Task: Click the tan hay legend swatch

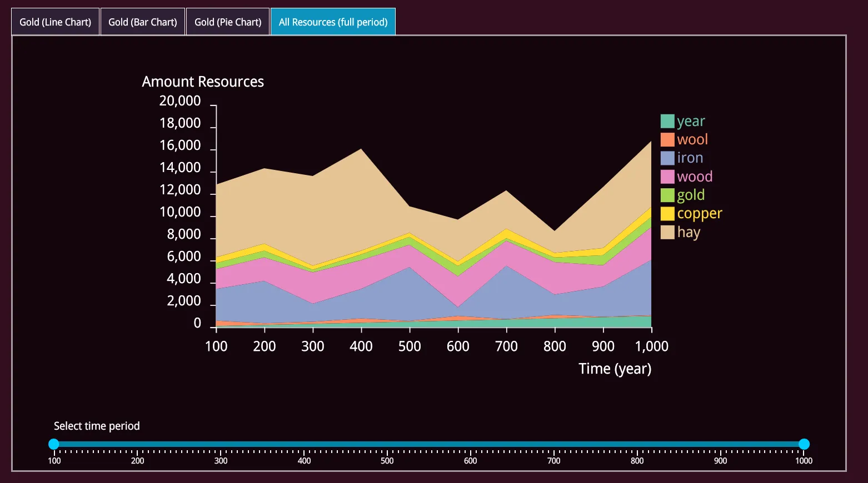Action: 667,232
